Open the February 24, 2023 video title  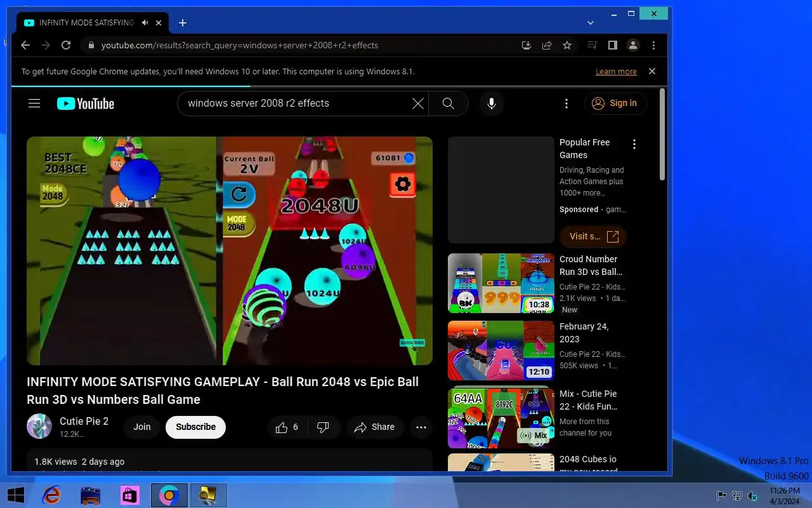(584, 333)
